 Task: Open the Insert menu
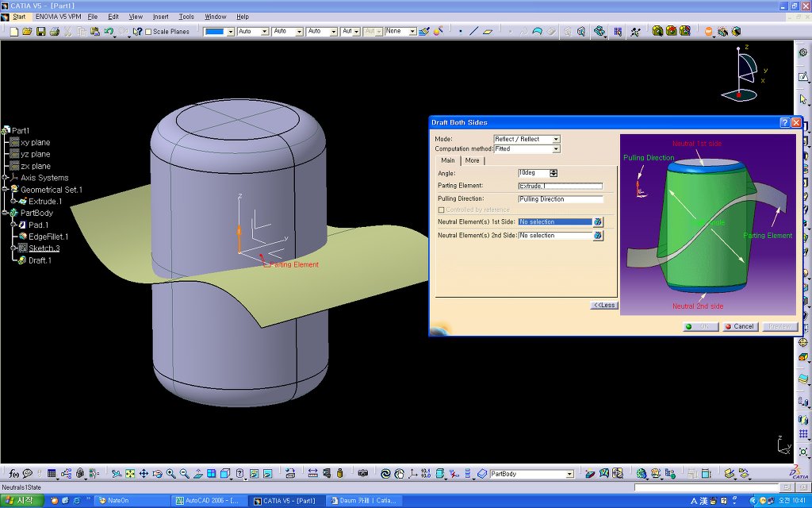click(160, 16)
